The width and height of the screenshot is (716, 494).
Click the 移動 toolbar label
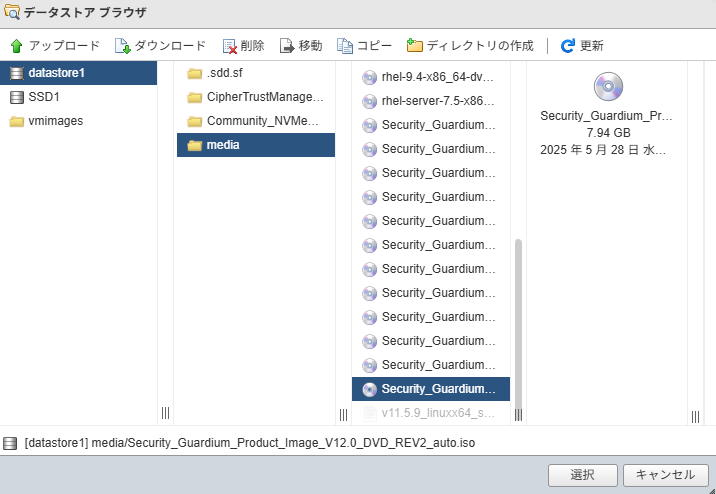311,46
